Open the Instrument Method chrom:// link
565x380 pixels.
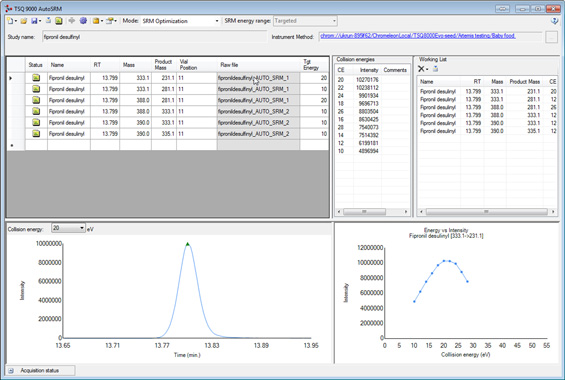418,36
